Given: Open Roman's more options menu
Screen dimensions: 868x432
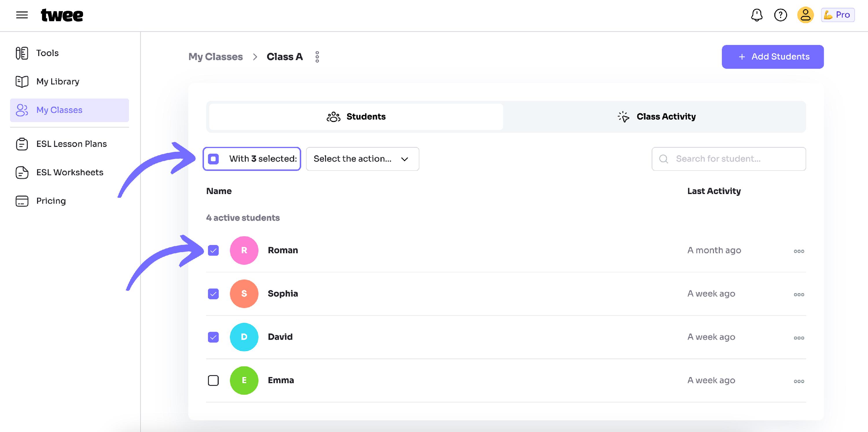Looking at the screenshot, I should (799, 251).
